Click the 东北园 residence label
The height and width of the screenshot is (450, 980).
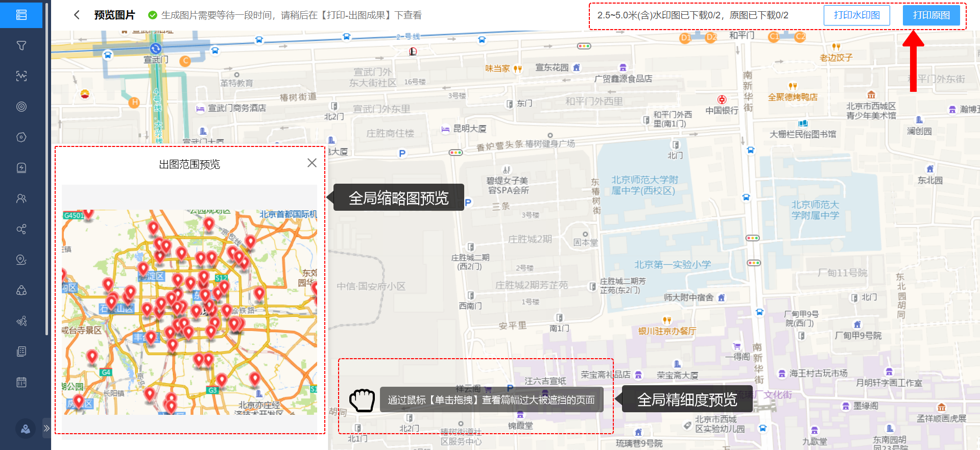point(930,180)
